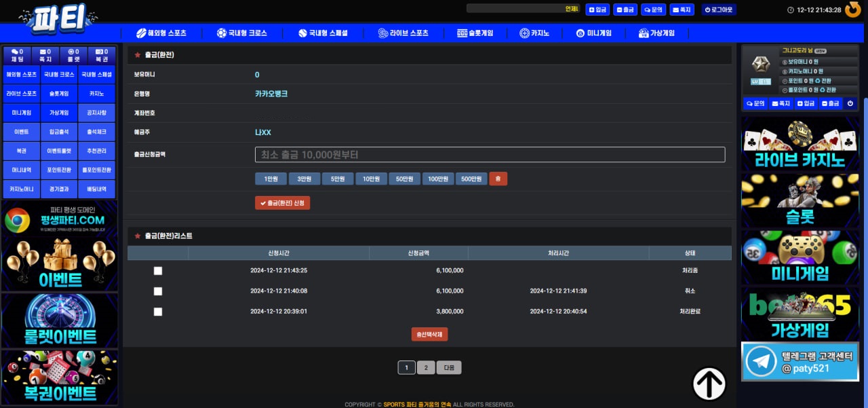Click the withdrawal amount input field
Screen dimensions: 868x408
[490, 155]
